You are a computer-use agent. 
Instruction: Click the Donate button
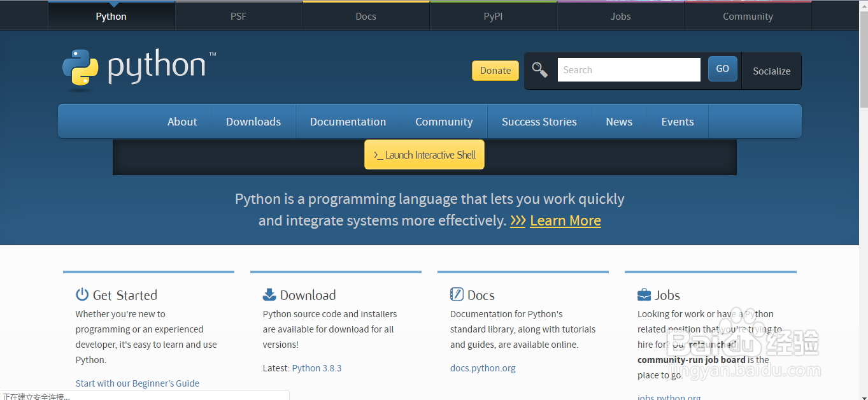495,71
